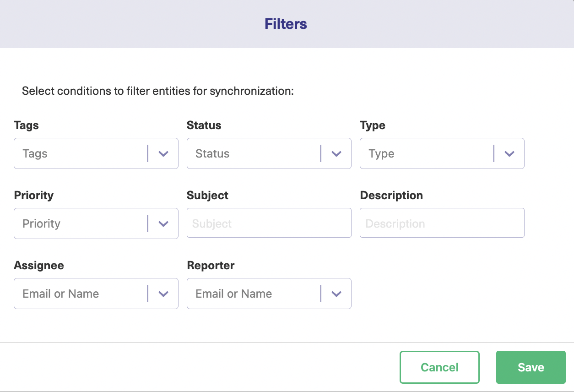
Task: Click the chevron arrow in the Status dropdown
Action: pyautogui.click(x=336, y=154)
